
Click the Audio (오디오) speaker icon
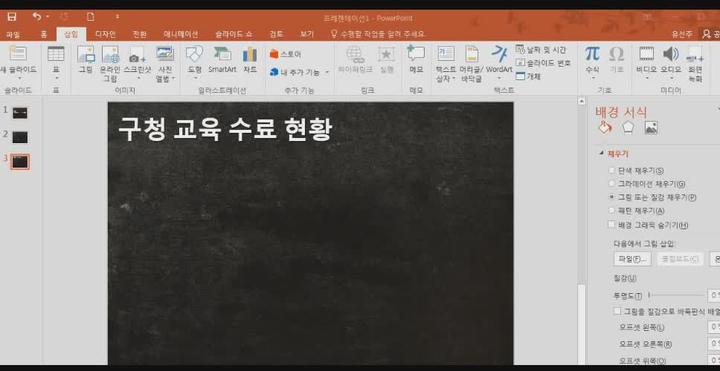(x=671, y=54)
